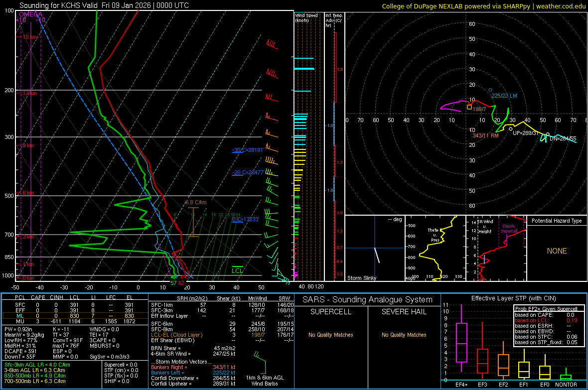The width and height of the screenshot is (588, 390).
Task: Click the 0 C=13233' freezing level label
Action: pos(246,219)
